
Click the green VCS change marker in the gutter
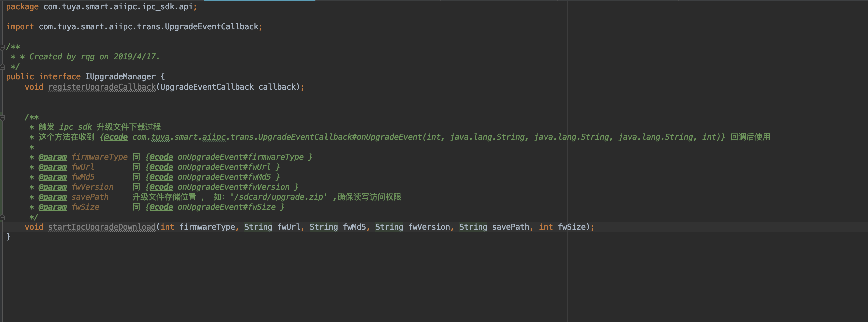pos(1,167)
